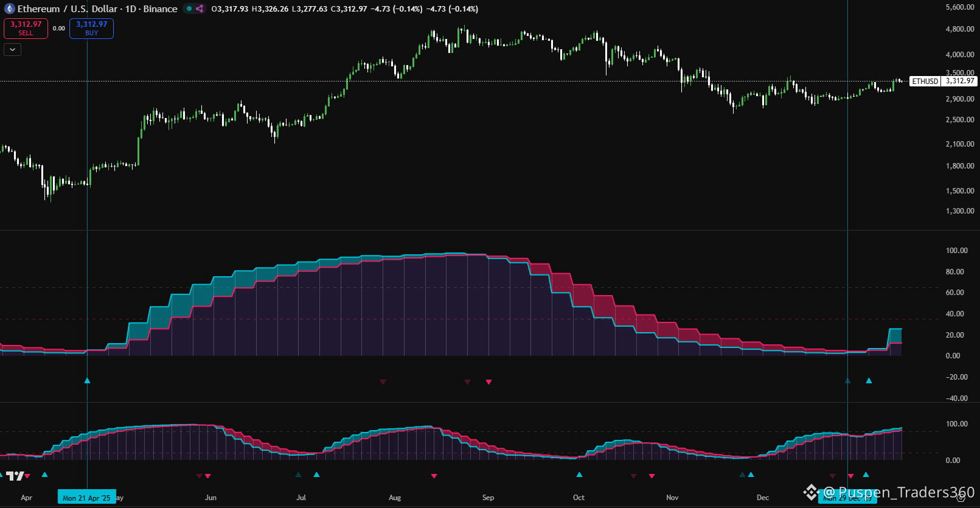Click the BUY 3,312.97 button
This screenshot has width=980, height=508.
coord(91,28)
